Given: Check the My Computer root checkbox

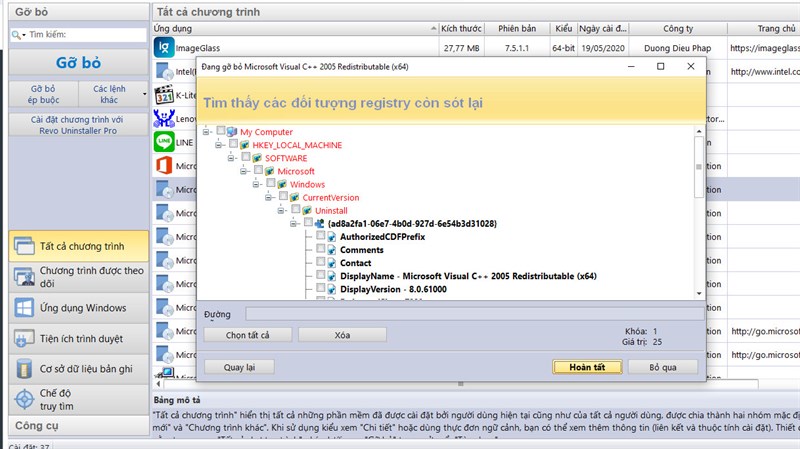Looking at the screenshot, I should [x=220, y=131].
